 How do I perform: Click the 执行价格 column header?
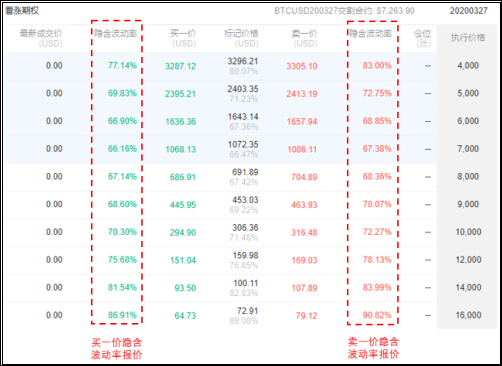(x=468, y=38)
